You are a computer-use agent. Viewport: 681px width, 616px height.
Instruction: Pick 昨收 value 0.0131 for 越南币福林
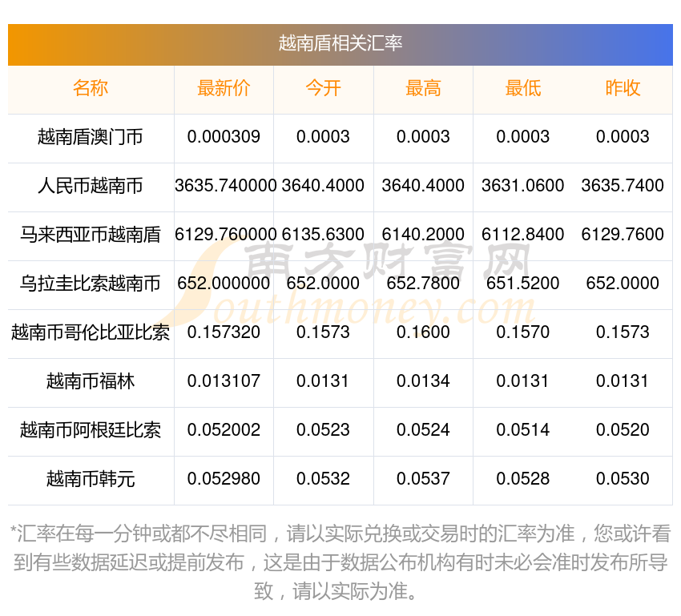(x=623, y=380)
